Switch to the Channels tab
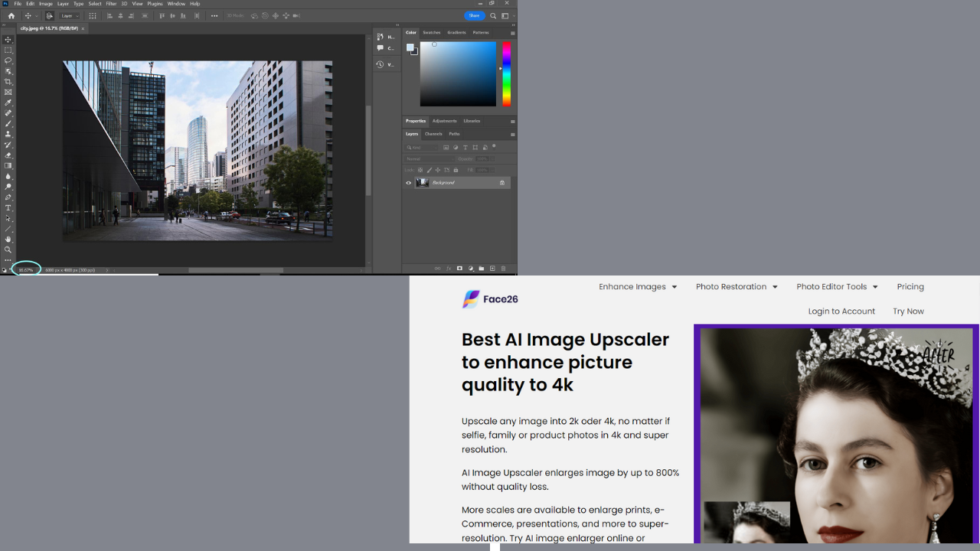Viewport: 980px width, 551px height. [x=433, y=134]
